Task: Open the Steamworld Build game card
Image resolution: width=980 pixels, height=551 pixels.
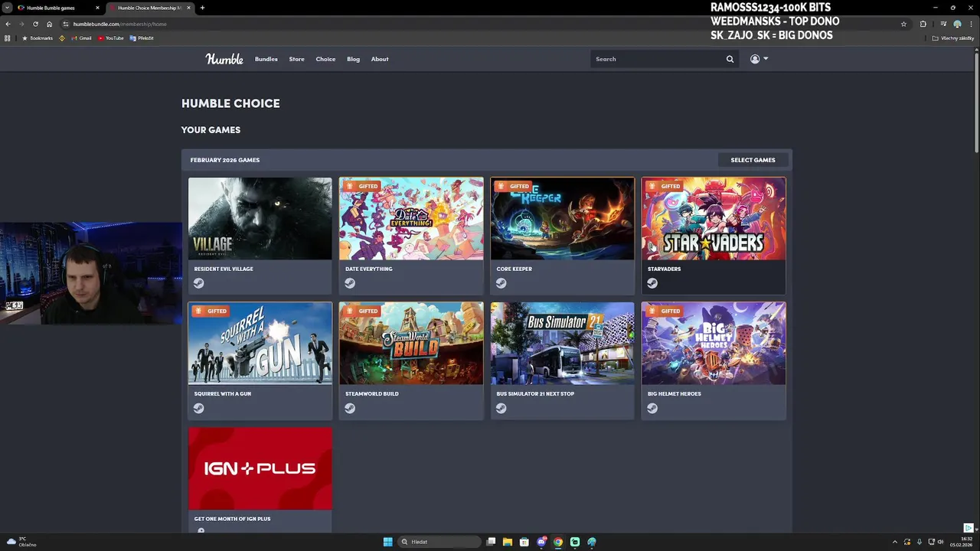Action: click(x=411, y=360)
